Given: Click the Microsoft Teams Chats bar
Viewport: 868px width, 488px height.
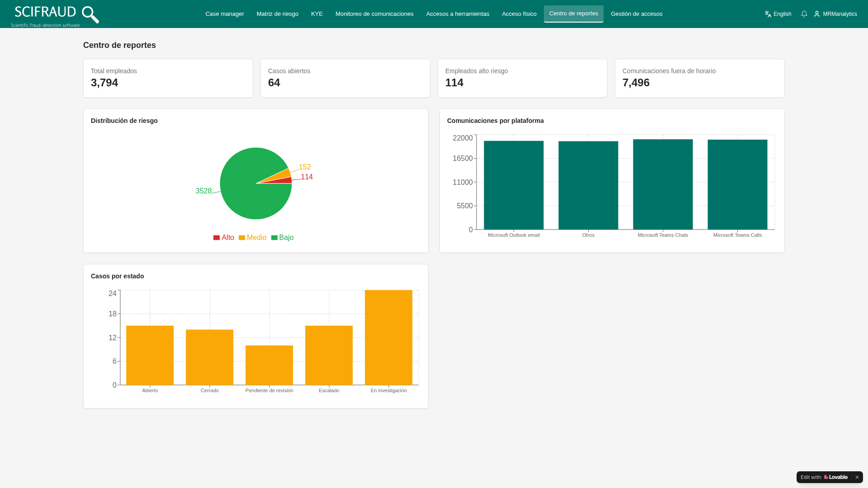Looking at the screenshot, I should (663, 184).
